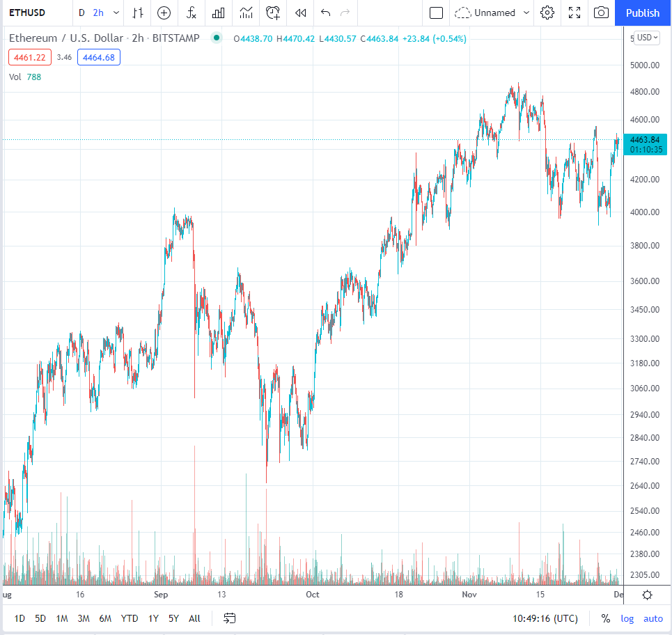This screenshot has width=672, height=635.
Task: Take a snapshot with camera icon
Action: 601,13
